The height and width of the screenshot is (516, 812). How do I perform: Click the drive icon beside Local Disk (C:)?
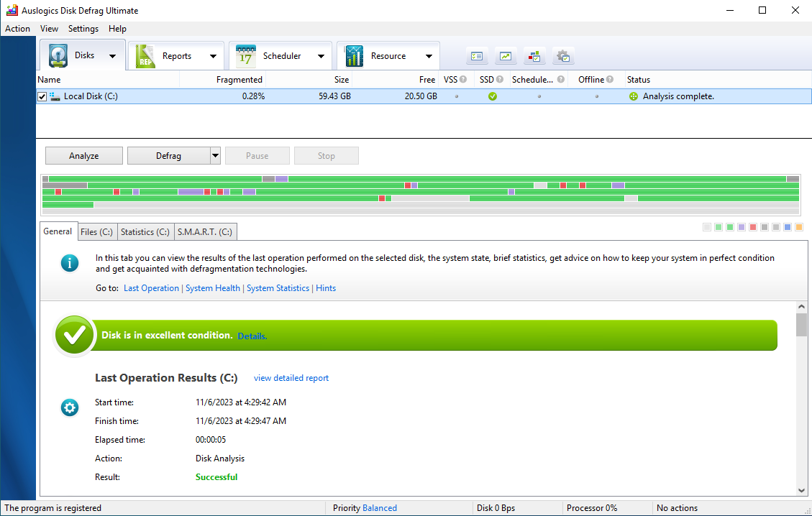(x=55, y=96)
